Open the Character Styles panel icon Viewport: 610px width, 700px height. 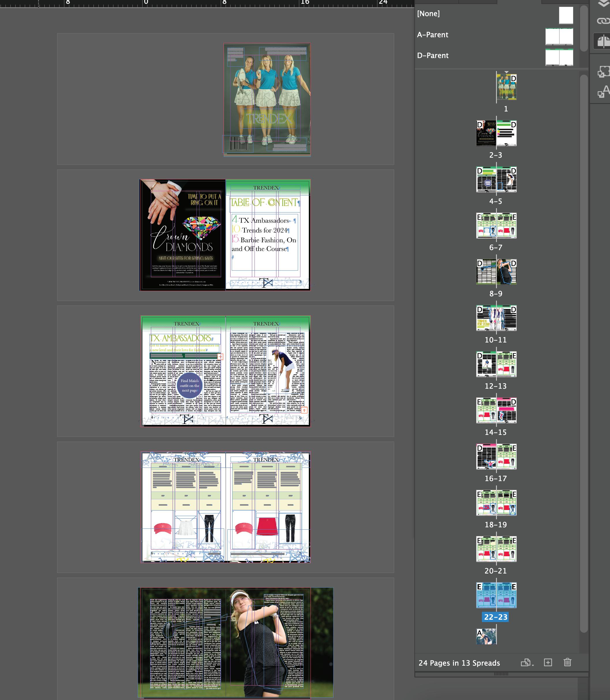click(x=603, y=91)
